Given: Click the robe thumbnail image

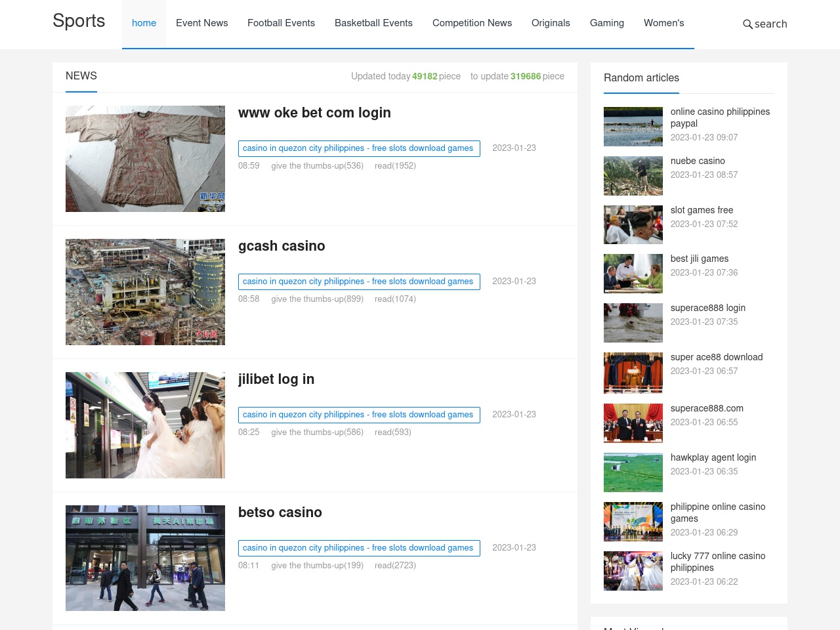Looking at the screenshot, I should point(145,159).
